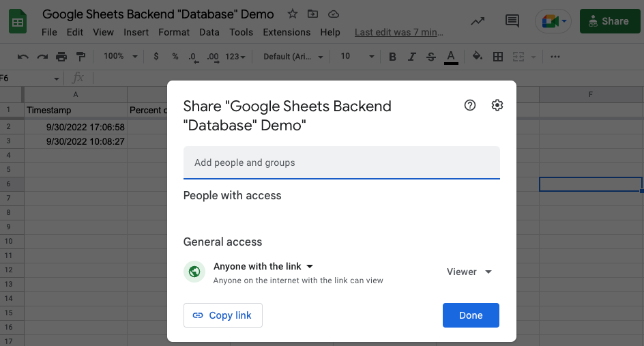Select the paint format tool
Viewport: 644px width, 346px height.
point(81,57)
